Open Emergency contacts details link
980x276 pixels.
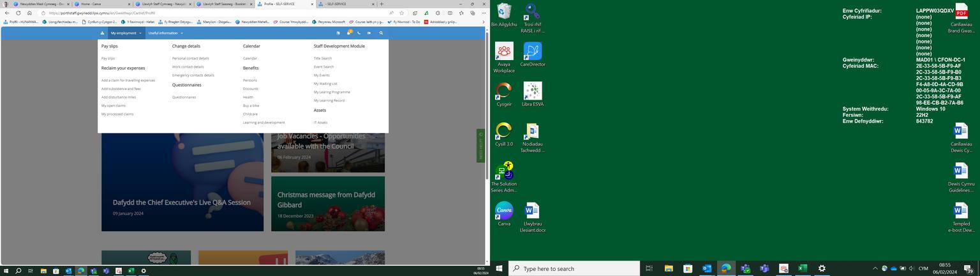(x=193, y=75)
